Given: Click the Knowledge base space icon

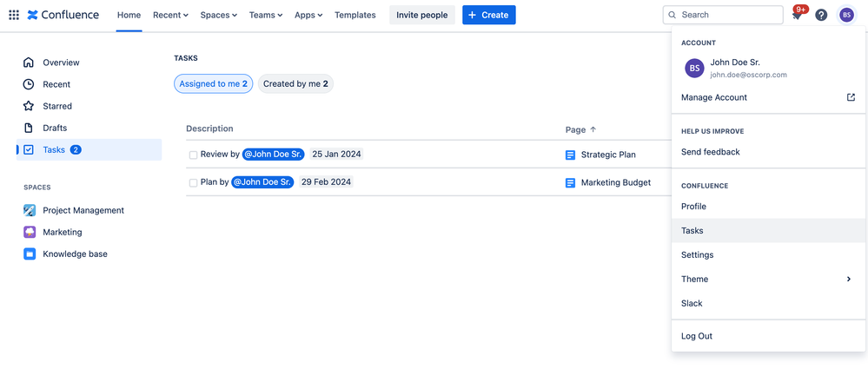Looking at the screenshot, I should [x=30, y=254].
